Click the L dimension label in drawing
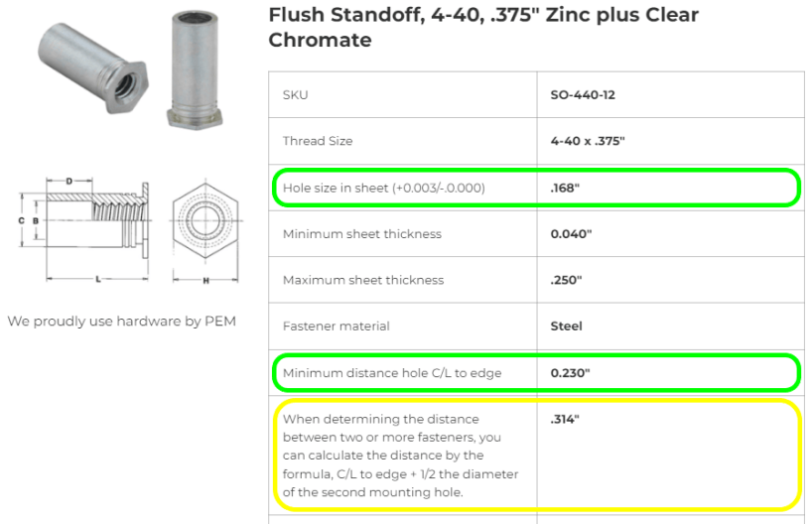This screenshot has width=812, height=524. point(98,279)
